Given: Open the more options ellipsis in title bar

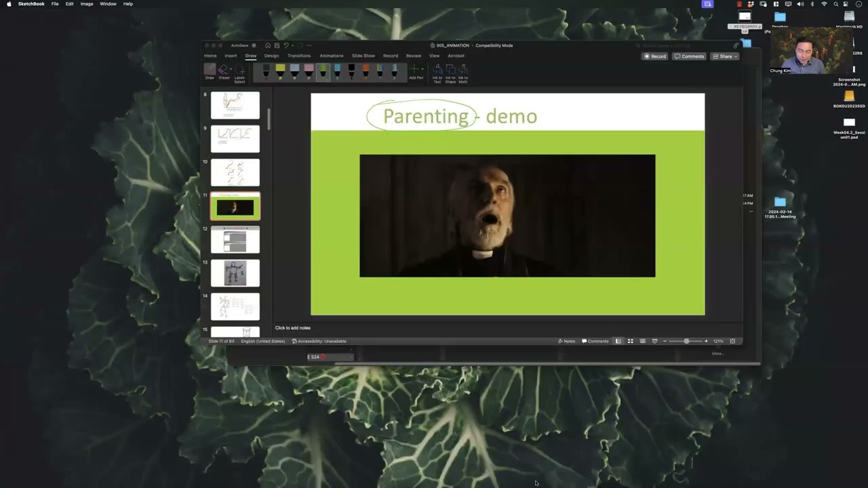Looking at the screenshot, I should coord(310,45).
